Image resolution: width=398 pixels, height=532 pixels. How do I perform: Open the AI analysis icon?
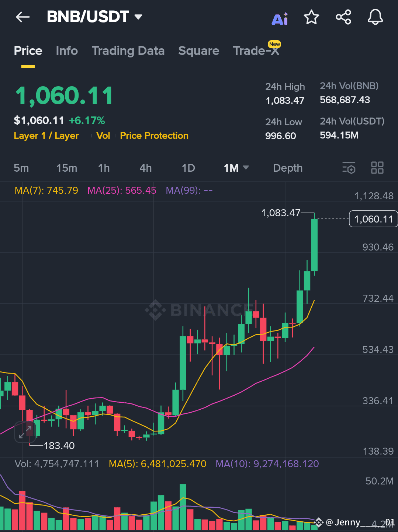(x=280, y=18)
